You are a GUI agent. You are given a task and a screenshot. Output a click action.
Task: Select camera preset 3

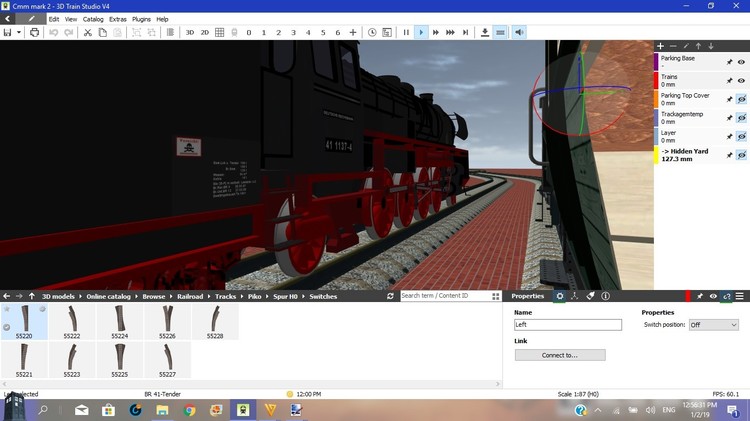pyautogui.click(x=293, y=33)
